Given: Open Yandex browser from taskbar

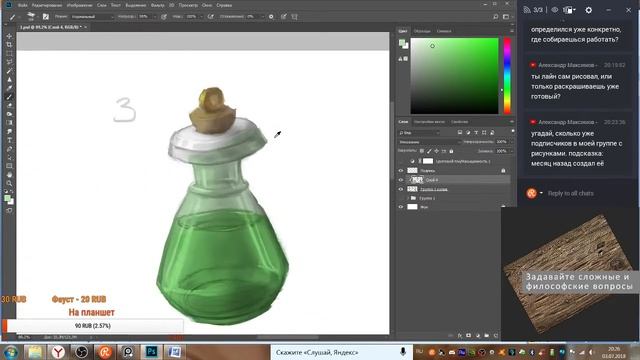Looking at the screenshot, I should 58,351.
